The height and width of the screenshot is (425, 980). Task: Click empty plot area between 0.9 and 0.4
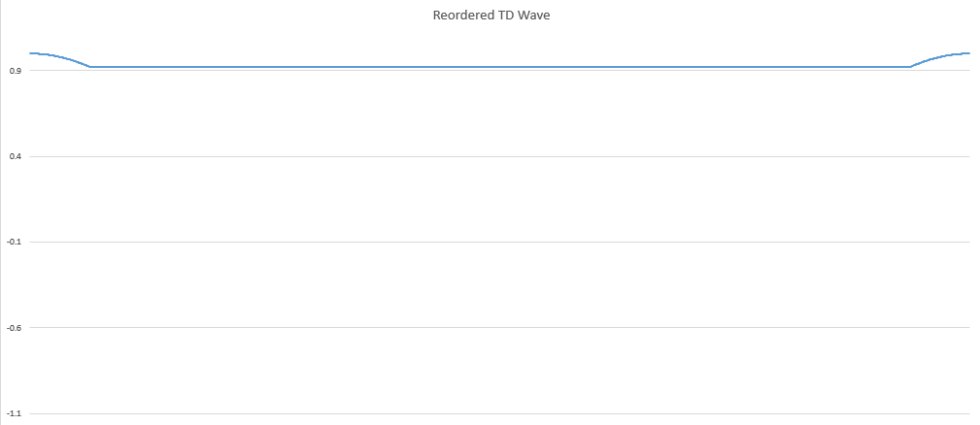click(486, 112)
